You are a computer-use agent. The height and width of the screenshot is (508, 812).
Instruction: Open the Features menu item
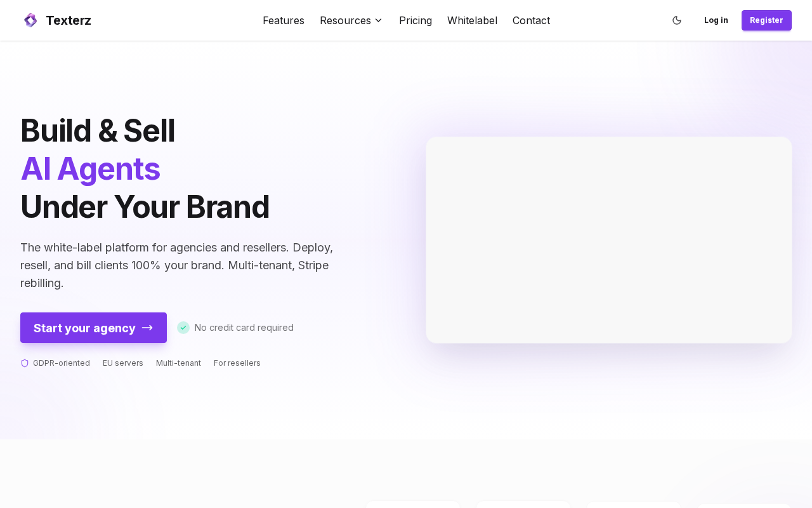click(284, 20)
